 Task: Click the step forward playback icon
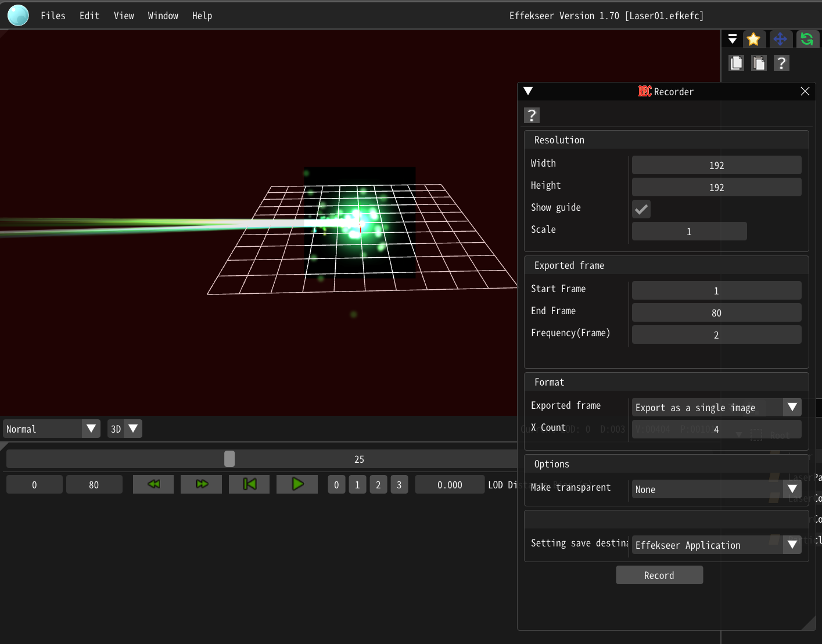point(201,484)
